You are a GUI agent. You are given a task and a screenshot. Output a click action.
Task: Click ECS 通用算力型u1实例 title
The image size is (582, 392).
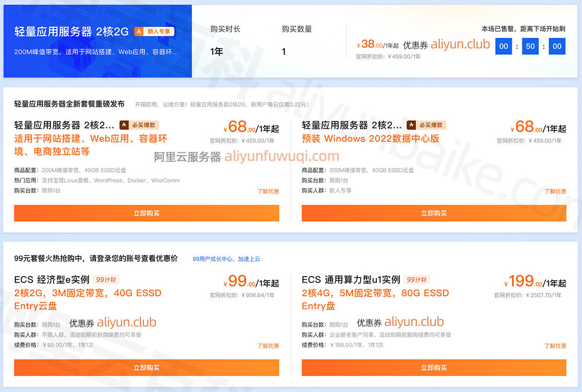[x=351, y=280]
